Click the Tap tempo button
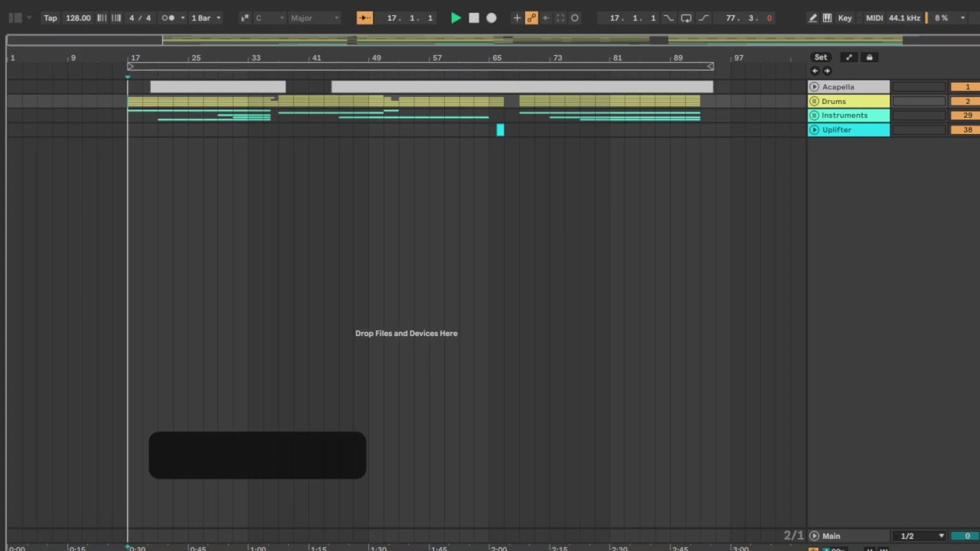This screenshot has height=551, width=980. tap(50, 18)
